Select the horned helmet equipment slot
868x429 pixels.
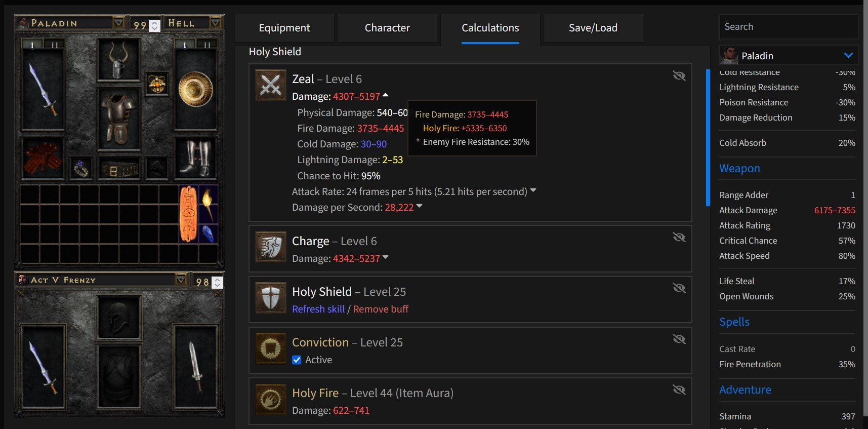tap(118, 61)
